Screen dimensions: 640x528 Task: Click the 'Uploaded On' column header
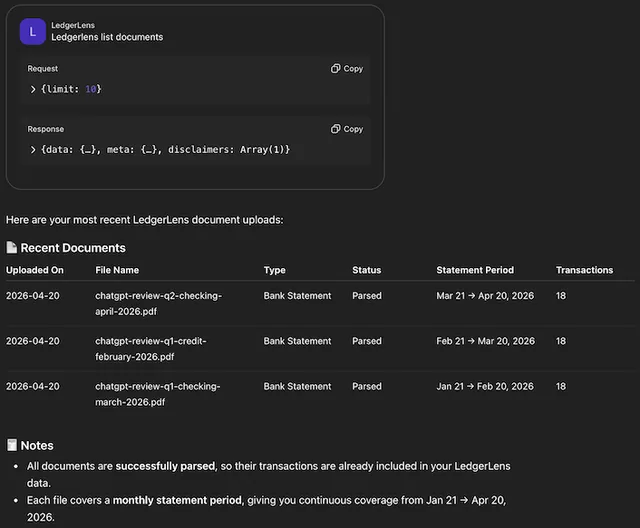click(x=35, y=270)
